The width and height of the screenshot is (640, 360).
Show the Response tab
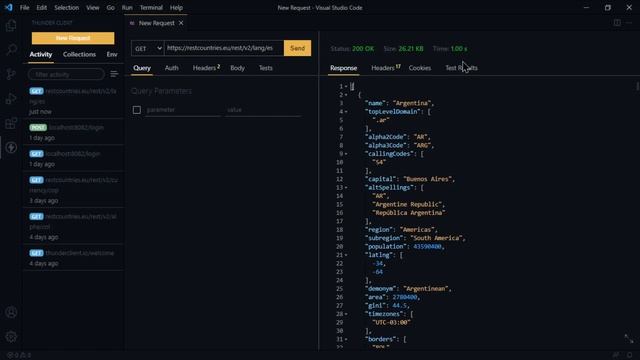click(344, 68)
